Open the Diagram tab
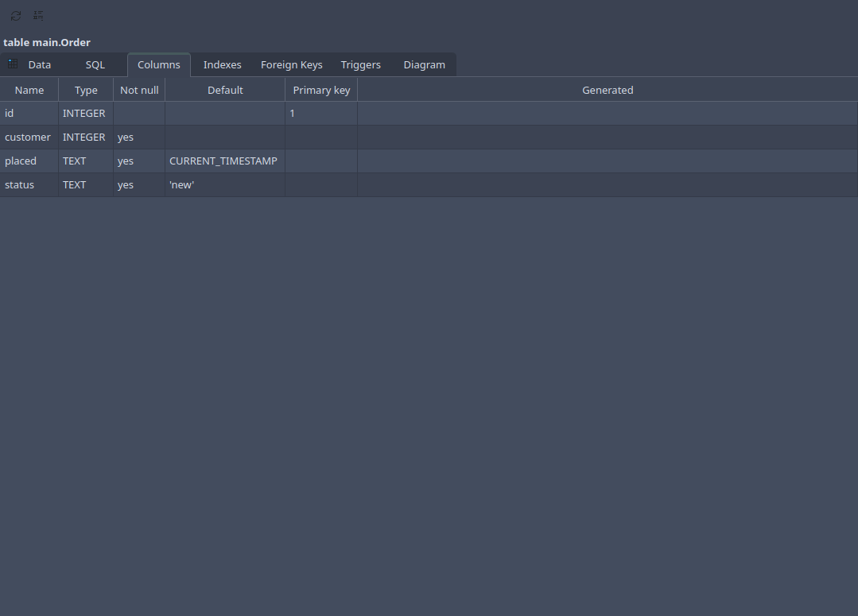 [x=425, y=64]
